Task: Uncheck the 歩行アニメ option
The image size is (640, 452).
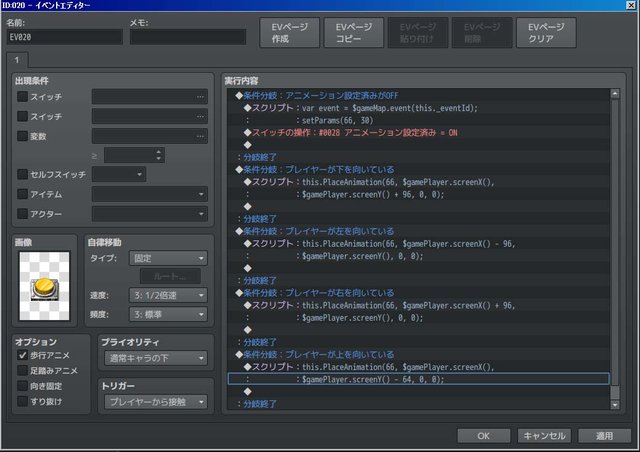Action: click(22, 355)
